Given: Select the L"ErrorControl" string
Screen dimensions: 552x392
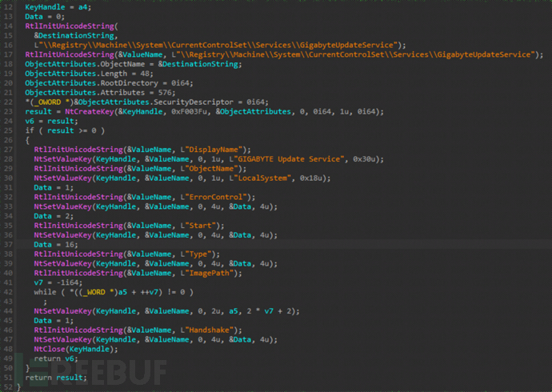Looking at the screenshot, I should [214, 197].
